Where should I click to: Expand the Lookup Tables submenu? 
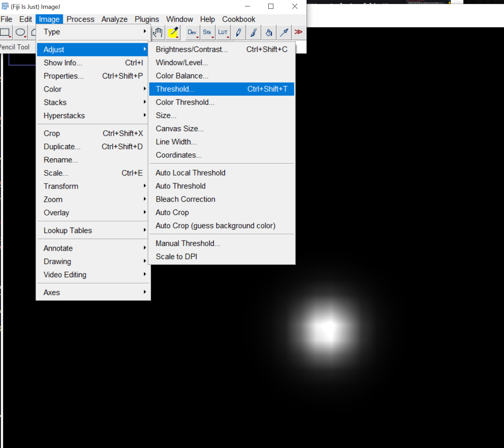(x=93, y=230)
